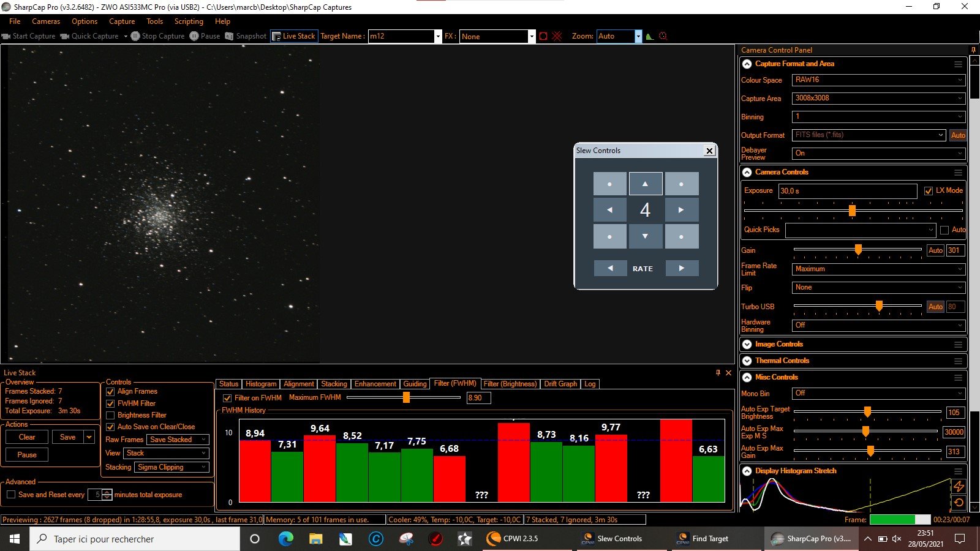
Task: Enable the Brightness Filter checkbox
Action: click(110, 415)
